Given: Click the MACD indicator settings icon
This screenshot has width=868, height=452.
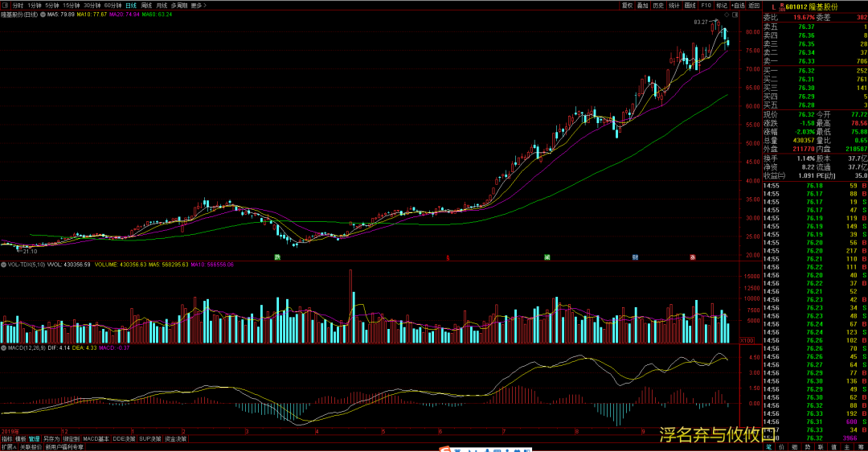Looking at the screenshot, I should pos(3,348).
